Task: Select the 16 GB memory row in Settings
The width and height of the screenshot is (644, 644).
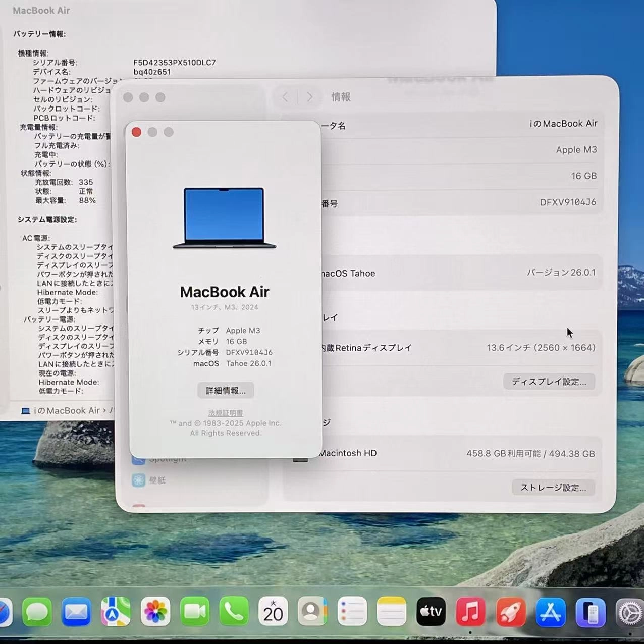Action: tap(459, 176)
